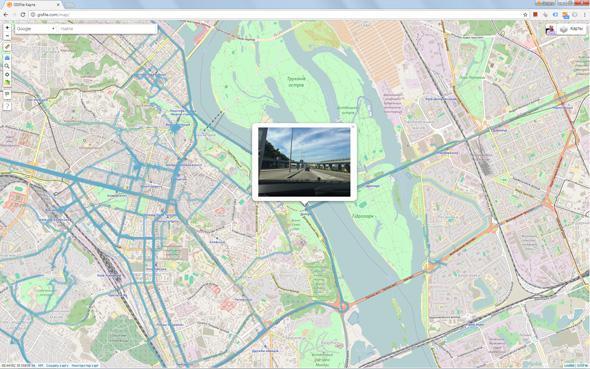This screenshot has width=590, height=369.
Task: Zoom in with the plus button
Action: click(7, 28)
